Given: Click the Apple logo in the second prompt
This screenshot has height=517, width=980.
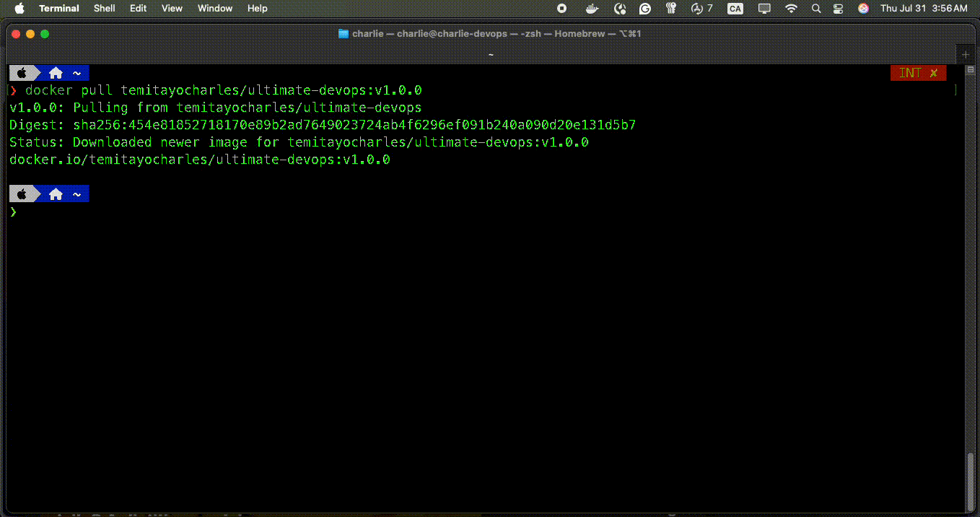Looking at the screenshot, I should click(22, 194).
